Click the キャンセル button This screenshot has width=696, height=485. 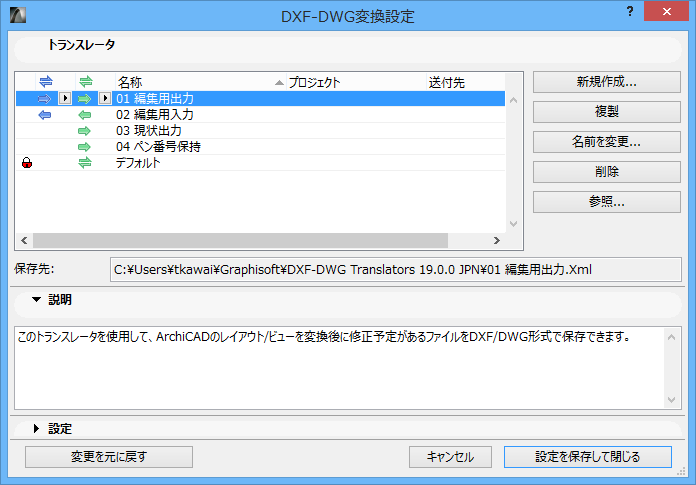click(x=450, y=457)
